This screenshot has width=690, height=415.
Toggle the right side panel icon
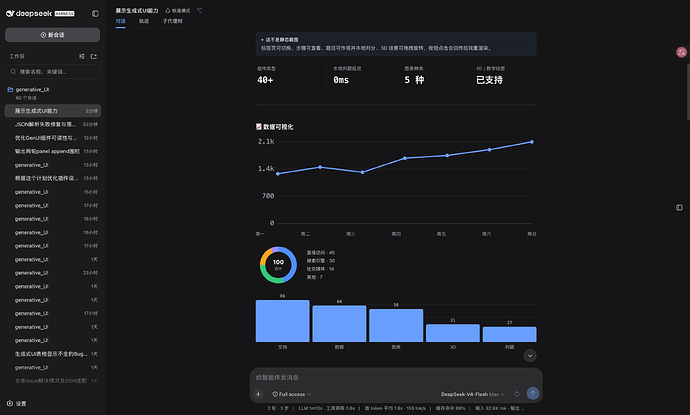679,207
